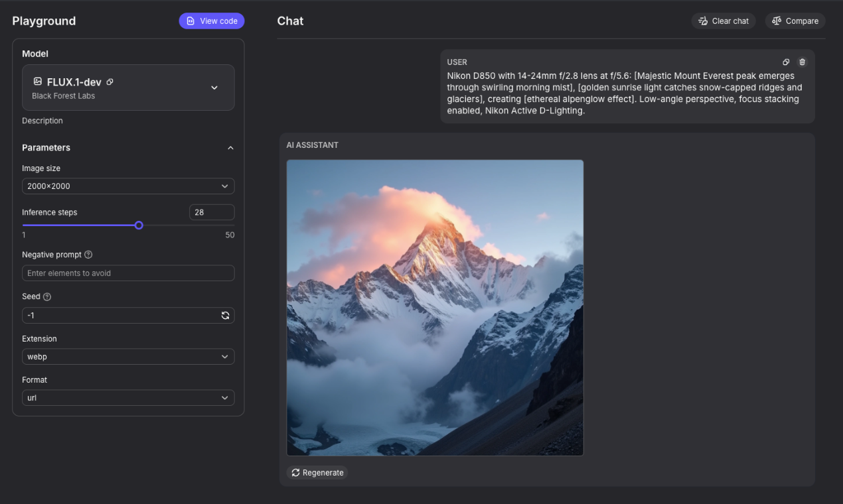The height and width of the screenshot is (504, 843).
Task: Open the Image size 2000×2000 dropdown
Action: [128, 186]
